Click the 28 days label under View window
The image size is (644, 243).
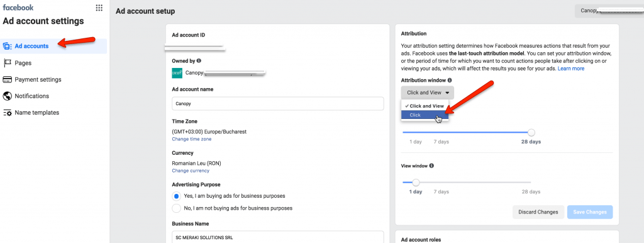coord(531,191)
